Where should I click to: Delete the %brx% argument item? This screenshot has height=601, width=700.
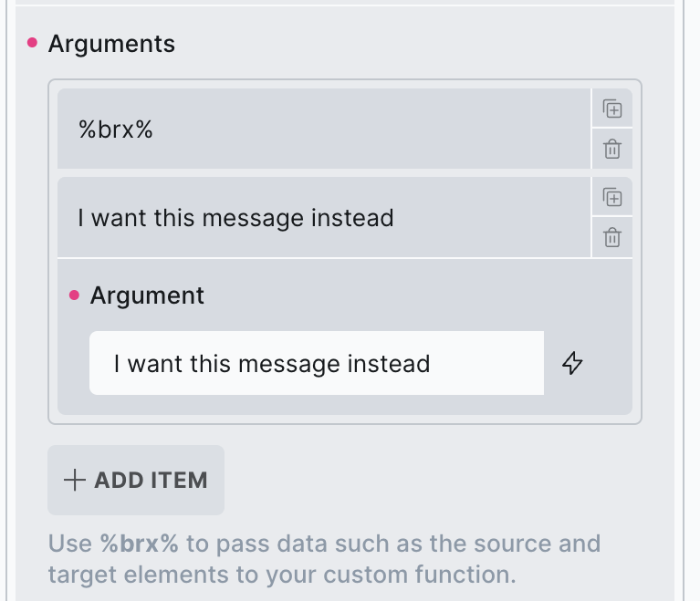[x=612, y=148]
